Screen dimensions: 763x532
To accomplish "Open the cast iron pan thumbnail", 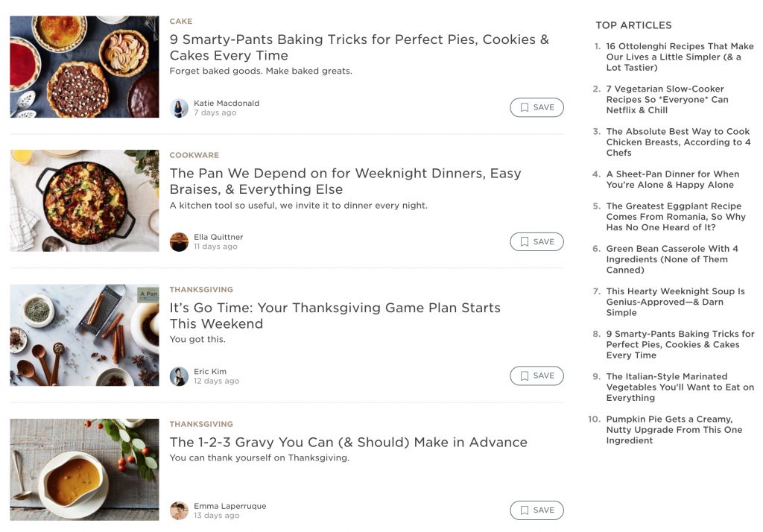I will point(85,200).
